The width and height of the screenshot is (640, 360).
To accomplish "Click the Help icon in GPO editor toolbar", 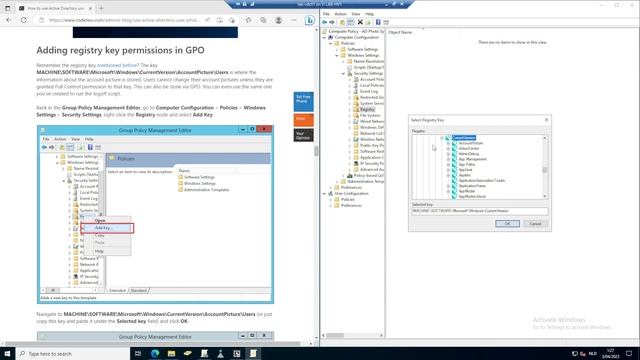I will 378,22.
